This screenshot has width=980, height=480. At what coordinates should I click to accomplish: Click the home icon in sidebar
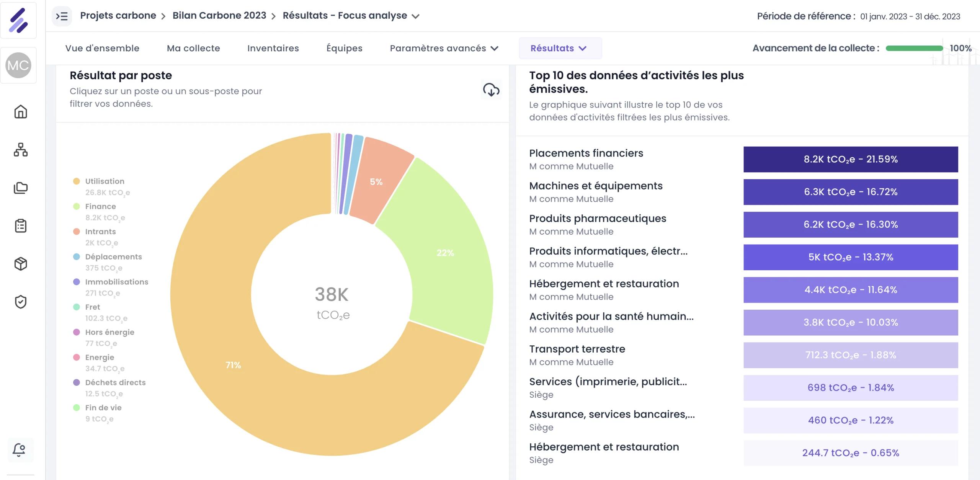(21, 112)
